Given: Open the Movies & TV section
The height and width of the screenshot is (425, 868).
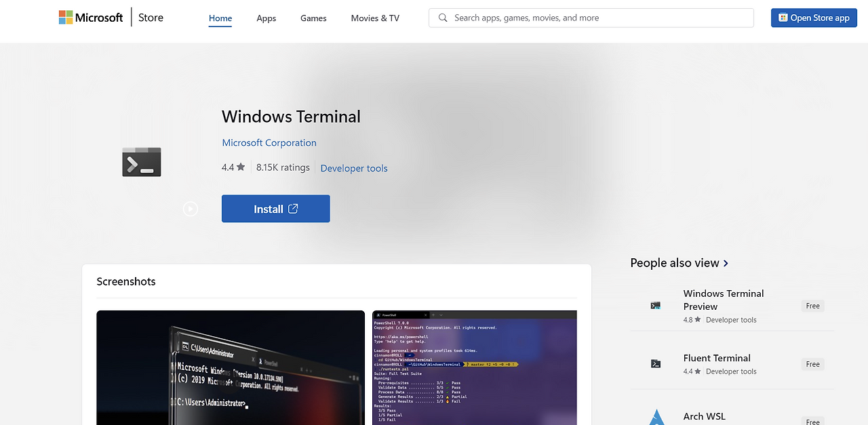Looking at the screenshot, I should (374, 18).
